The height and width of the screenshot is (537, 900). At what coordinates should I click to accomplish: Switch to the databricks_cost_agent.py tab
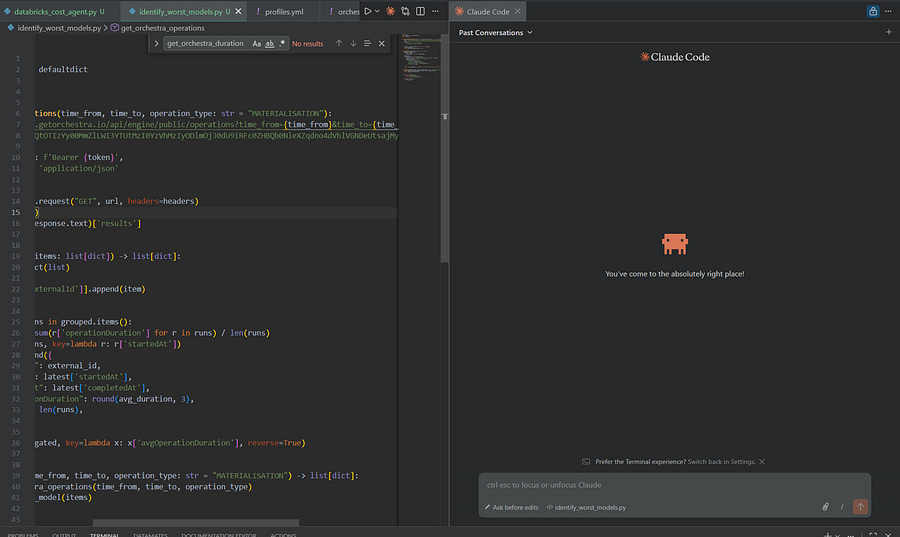click(x=53, y=11)
